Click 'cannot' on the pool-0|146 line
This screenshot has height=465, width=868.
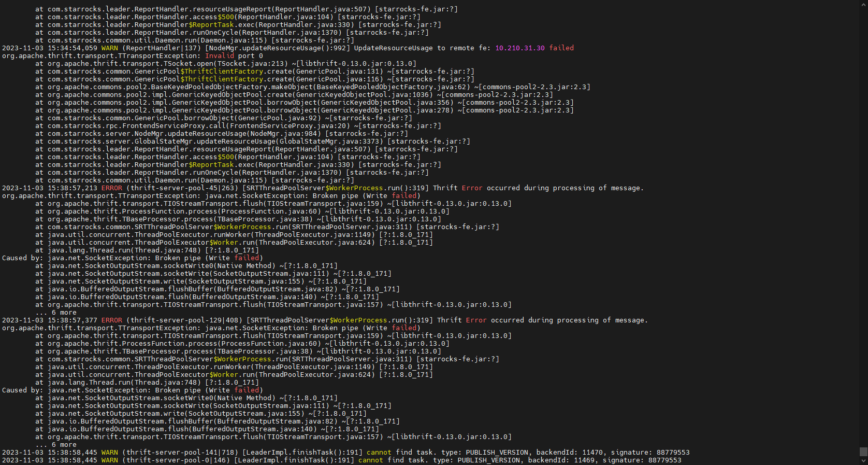click(x=371, y=460)
